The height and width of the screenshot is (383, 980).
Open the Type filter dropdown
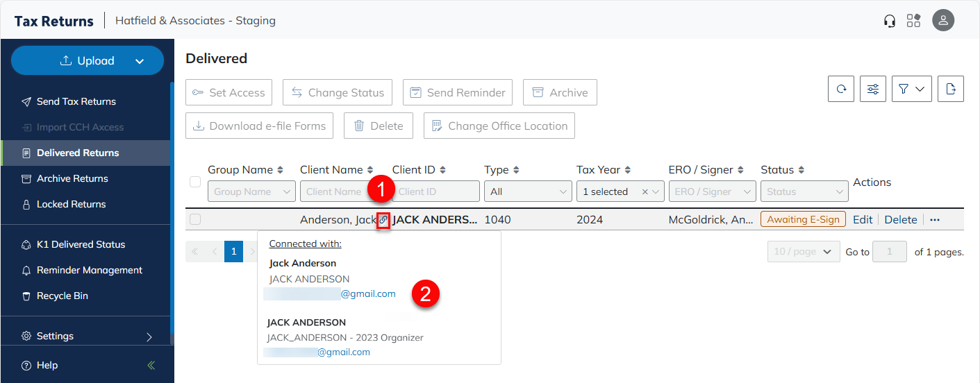tap(528, 191)
